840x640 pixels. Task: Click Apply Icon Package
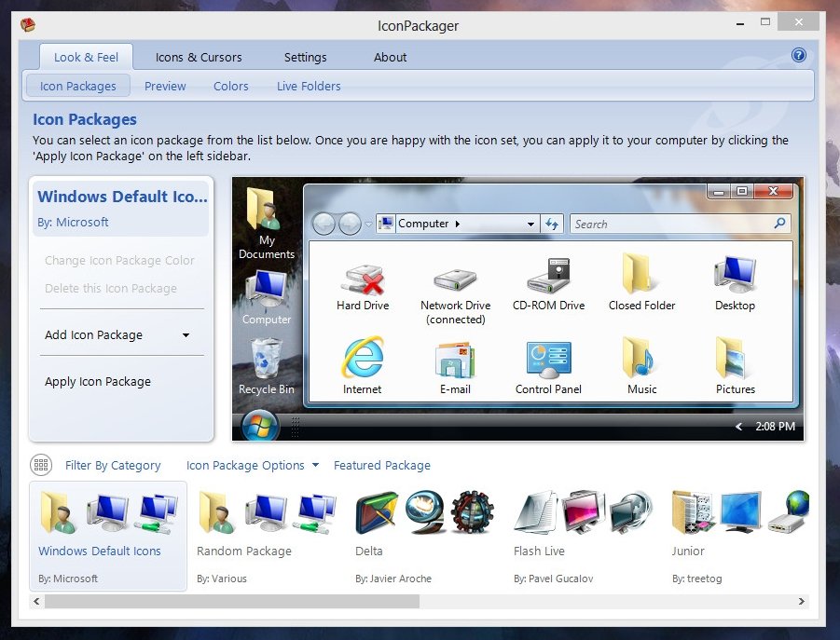(x=98, y=382)
